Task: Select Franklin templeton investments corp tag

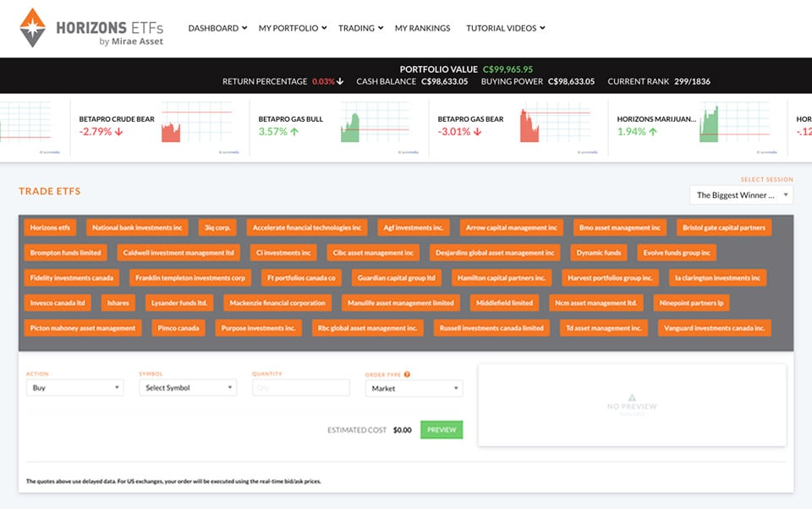Action: [x=190, y=277]
